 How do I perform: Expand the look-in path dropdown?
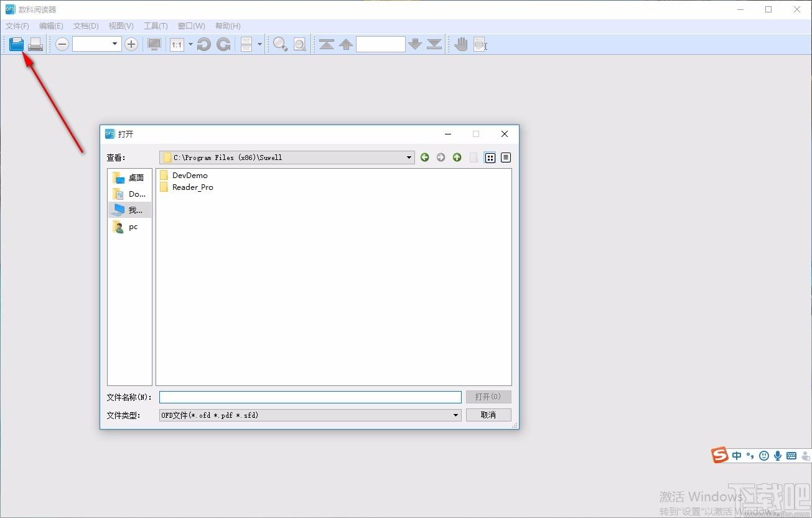(x=409, y=158)
